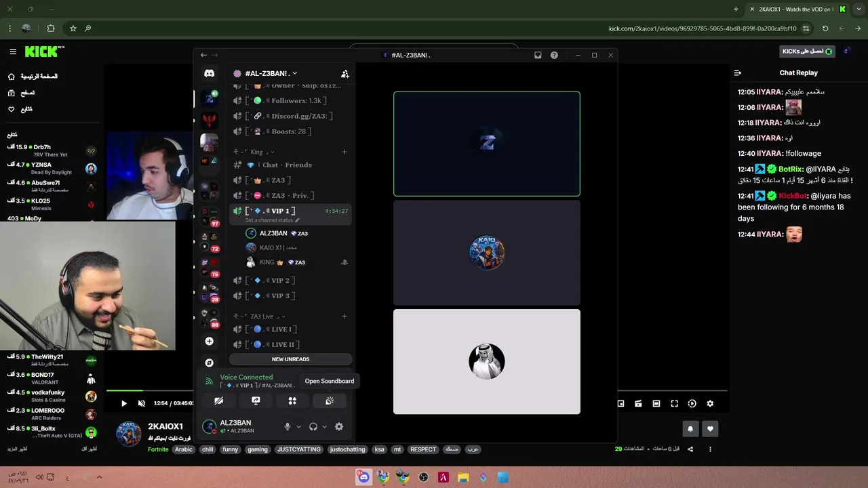
Task: Open the Chat · Friends text channel
Action: [x=290, y=165]
